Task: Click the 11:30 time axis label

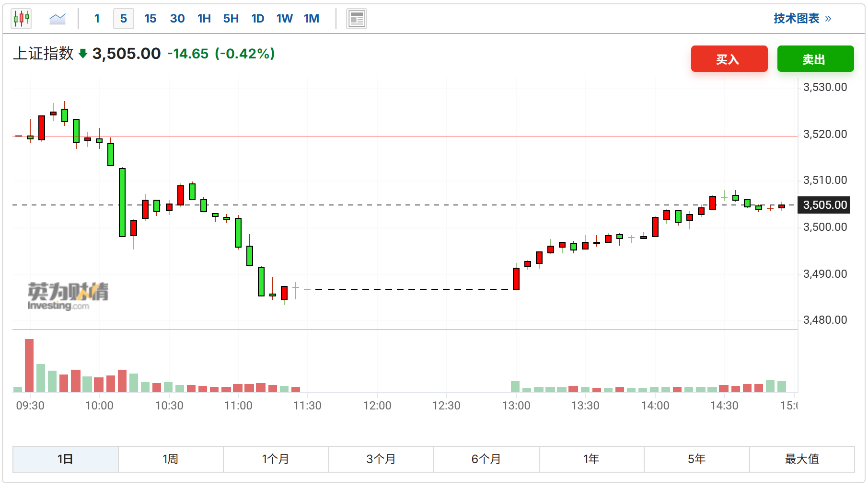Action: tap(307, 406)
